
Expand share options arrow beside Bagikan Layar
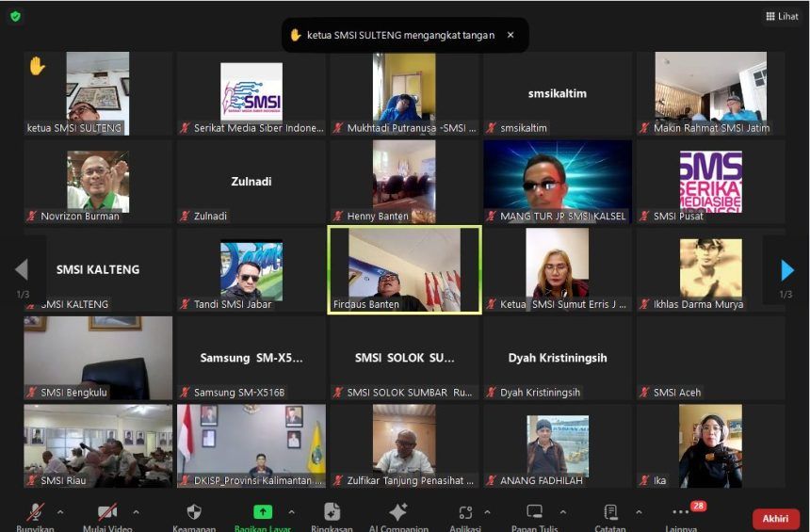point(291,512)
